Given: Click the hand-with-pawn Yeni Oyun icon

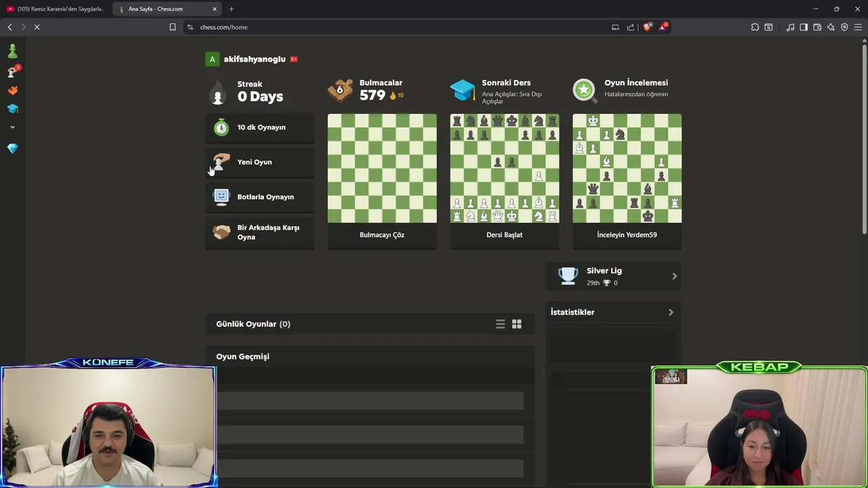Looking at the screenshot, I should [x=221, y=162].
